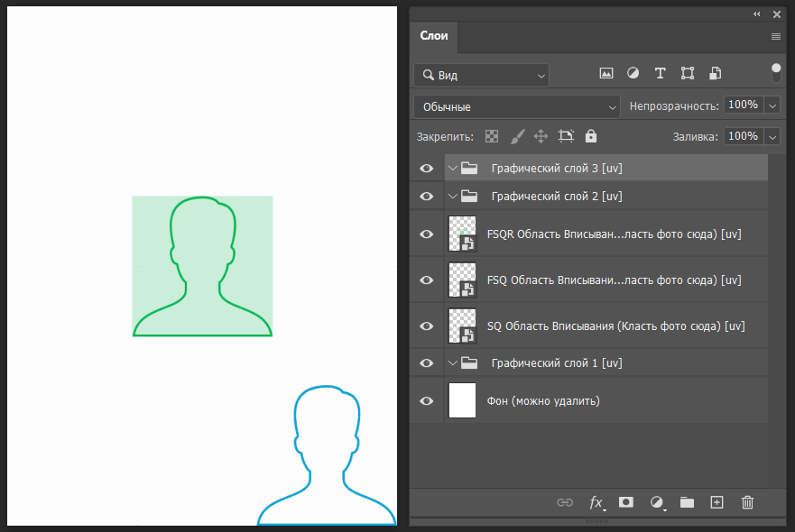Collapse the Графический слой 2 group
Image resolution: width=795 pixels, height=532 pixels.
453,196
